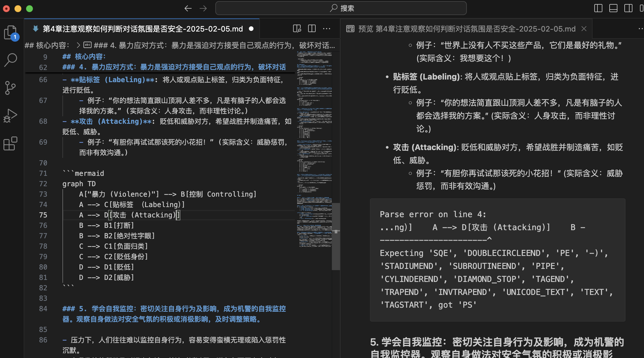644x358 pixels.
Task: Open the Search view in activity bar
Action: [11, 60]
